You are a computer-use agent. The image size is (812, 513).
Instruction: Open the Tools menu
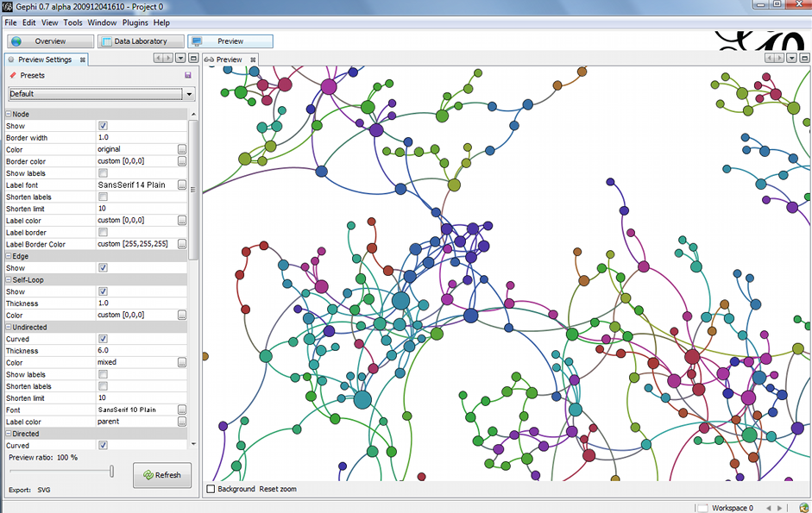point(73,22)
